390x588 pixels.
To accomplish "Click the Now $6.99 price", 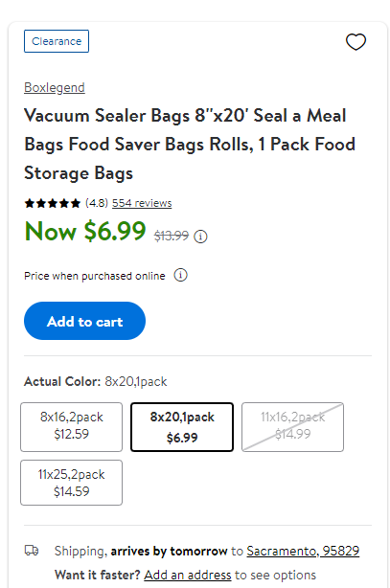I will 85,231.
